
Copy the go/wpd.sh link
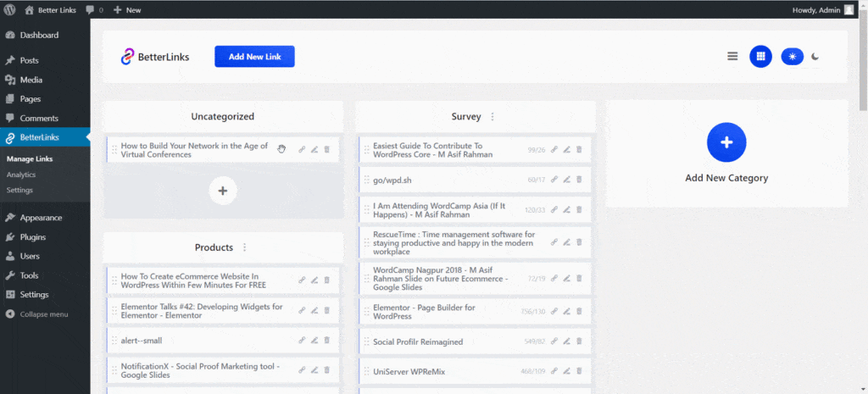coord(554,180)
